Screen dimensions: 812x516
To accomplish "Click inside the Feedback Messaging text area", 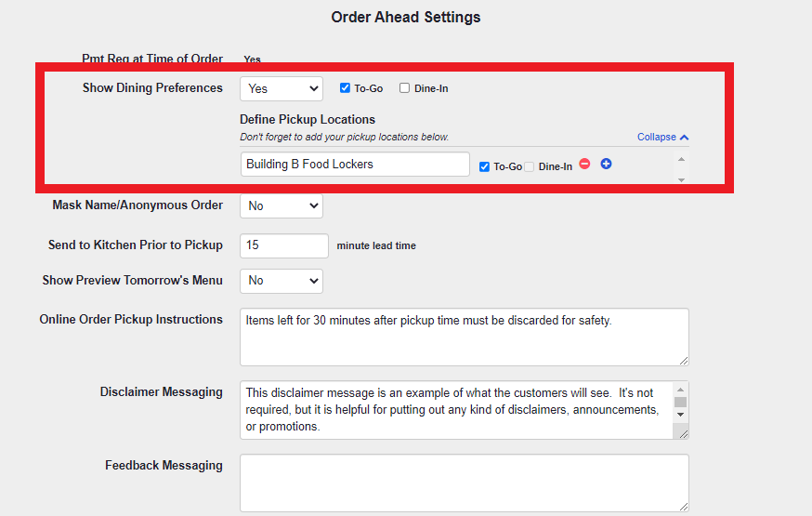I will pos(464,482).
